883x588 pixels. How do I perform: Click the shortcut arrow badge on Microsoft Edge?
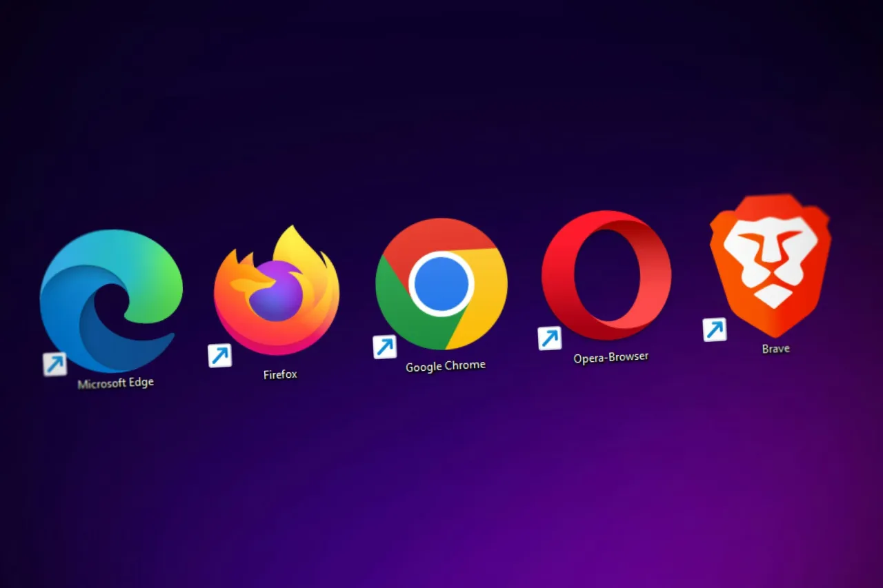(x=55, y=364)
